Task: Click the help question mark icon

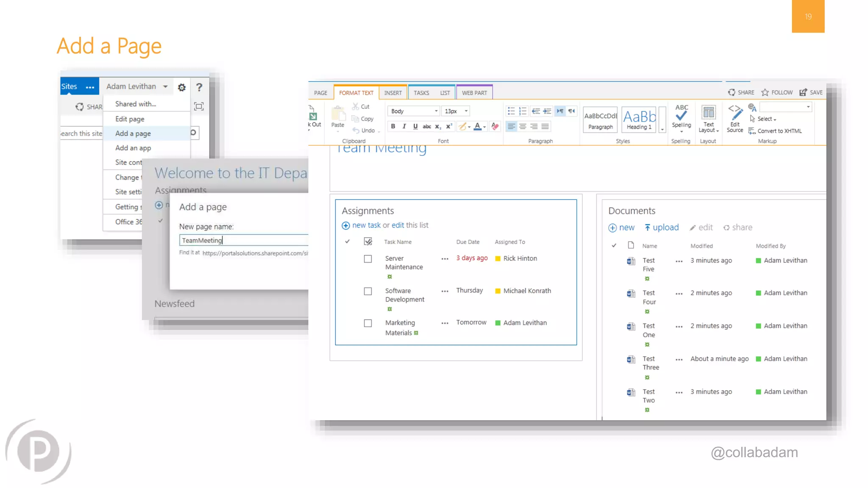Action: click(x=199, y=87)
